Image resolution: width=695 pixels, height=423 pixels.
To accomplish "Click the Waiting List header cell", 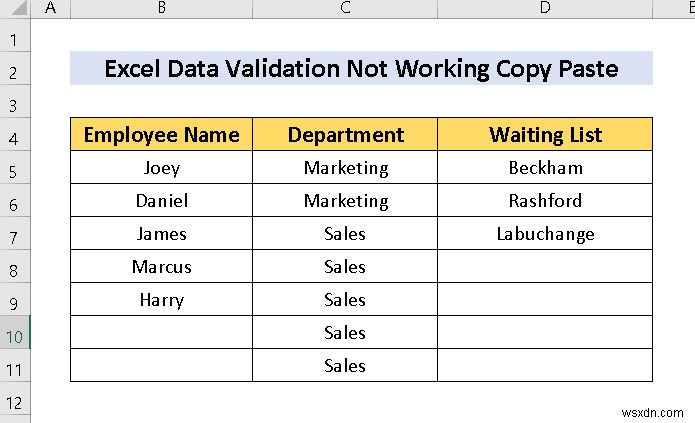I will click(545, 135).
